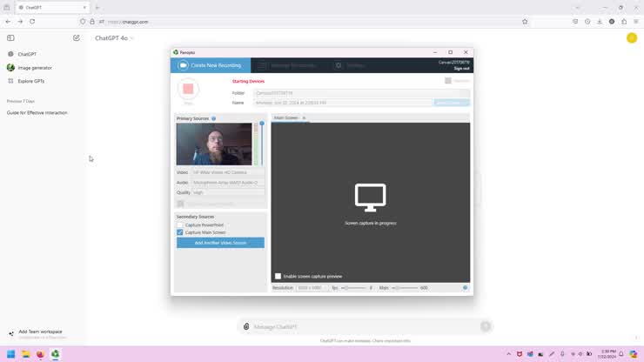
Task: Uncheck the Capture Main Screen checkbox
Action: 180,232
